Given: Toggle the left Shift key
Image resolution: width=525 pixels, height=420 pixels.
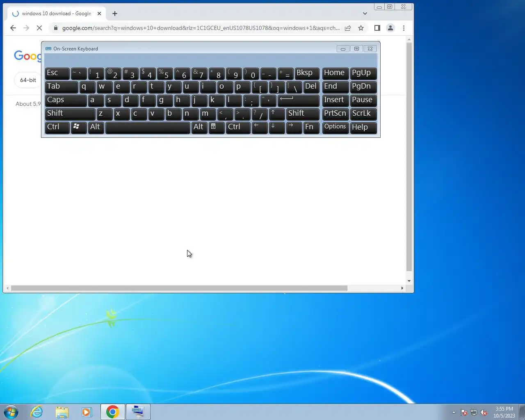Looking at the screenshot, I should [x=70, y=114].
